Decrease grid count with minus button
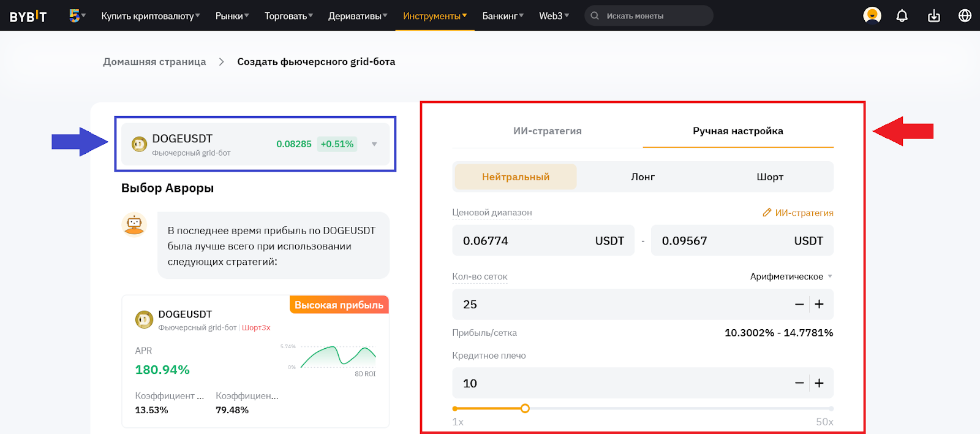 click(x=799, y=304)
